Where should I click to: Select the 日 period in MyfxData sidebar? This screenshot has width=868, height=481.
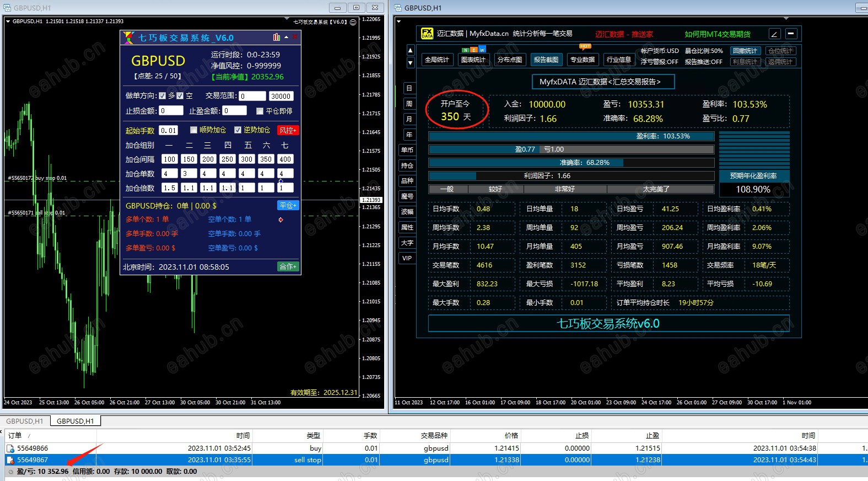(x=409, y=88)
